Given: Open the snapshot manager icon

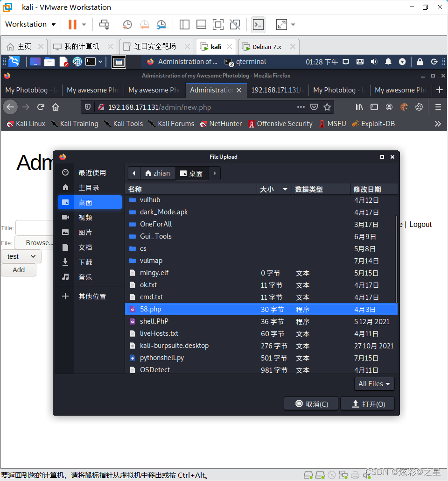Looking at the screenshot, I should pos(161,25).
